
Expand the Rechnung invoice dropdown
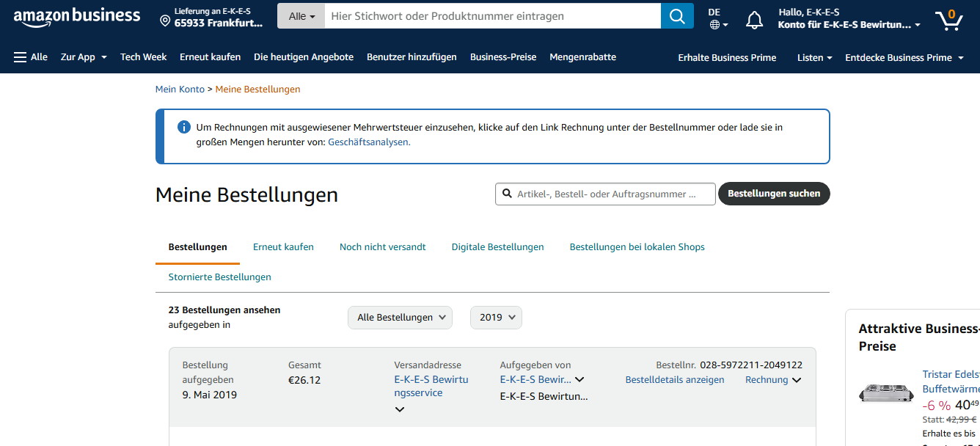[773, 380]
